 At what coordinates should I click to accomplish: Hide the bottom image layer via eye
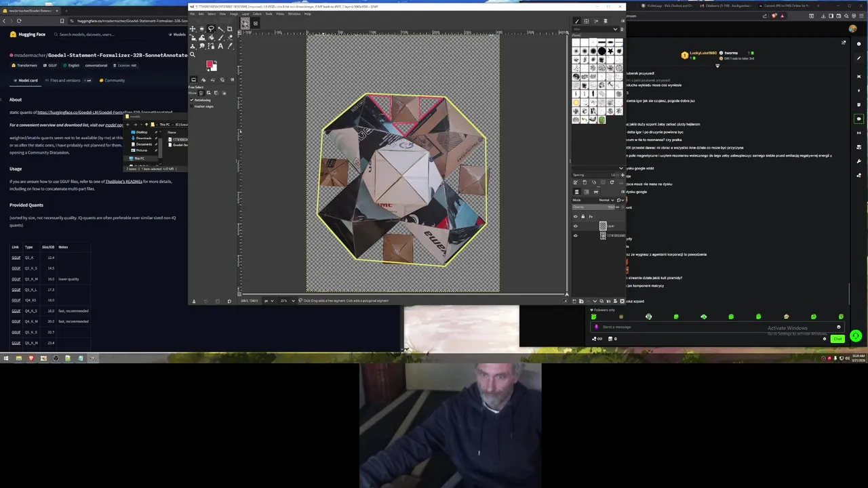[576, 236]
